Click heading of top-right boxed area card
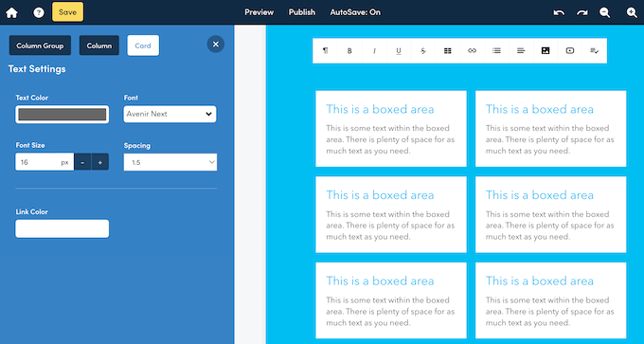 [x=540, y=109]
